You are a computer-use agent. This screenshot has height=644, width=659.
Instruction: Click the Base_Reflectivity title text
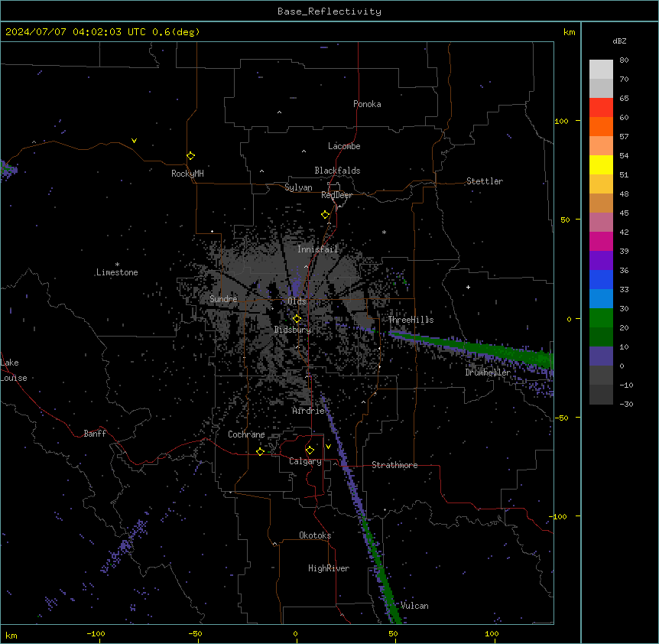click(x=329, y=11)
